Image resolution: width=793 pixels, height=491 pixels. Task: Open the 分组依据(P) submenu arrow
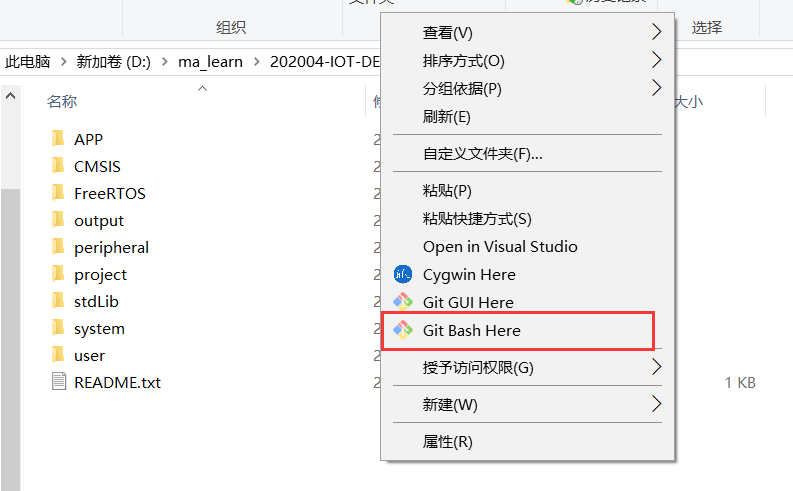(x=656, y=88)
